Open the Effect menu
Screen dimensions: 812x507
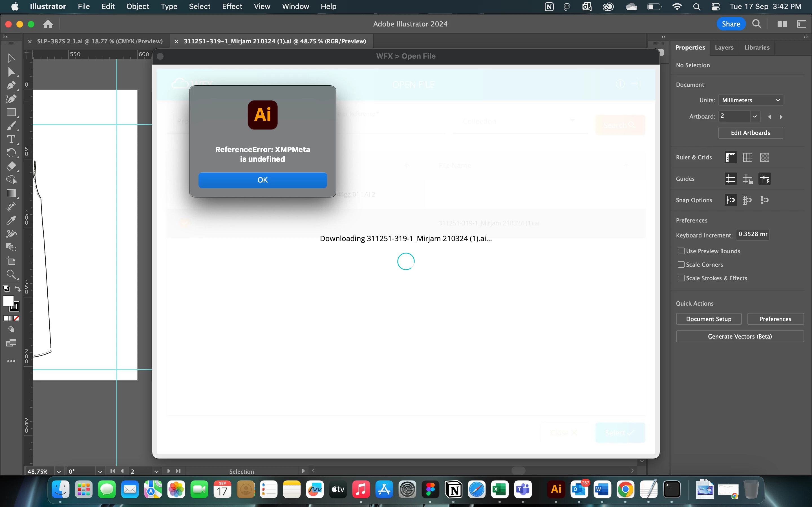[x=232, y=6]
